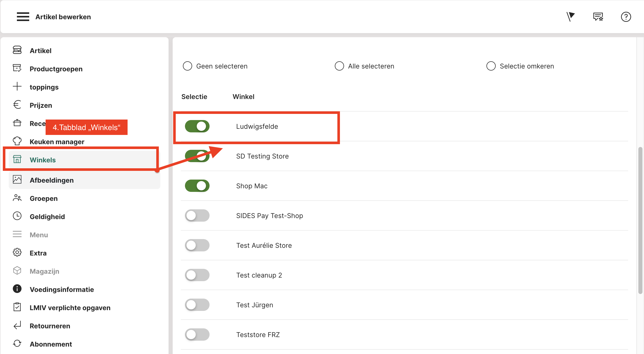This screenshot has height=354, width=644.
Task: Turn off the Shop Mac toggle
Action: pyautogui.click(x=197, y=186)
